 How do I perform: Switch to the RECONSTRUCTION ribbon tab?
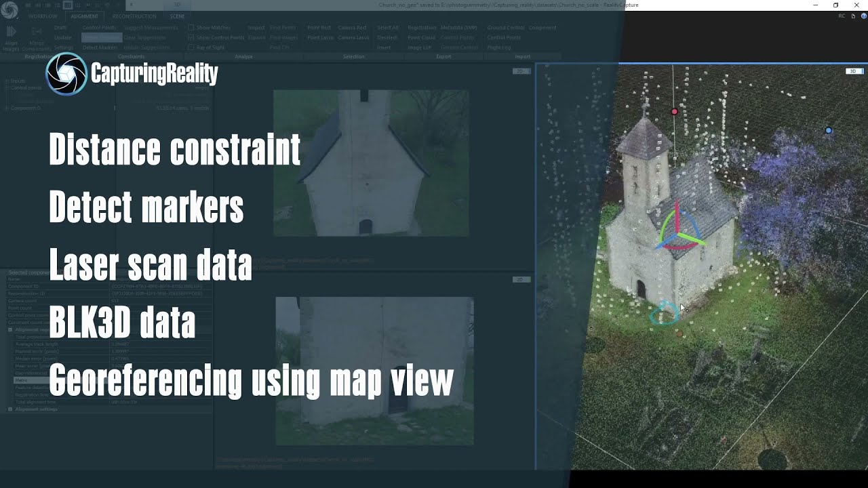pos(134,16)
